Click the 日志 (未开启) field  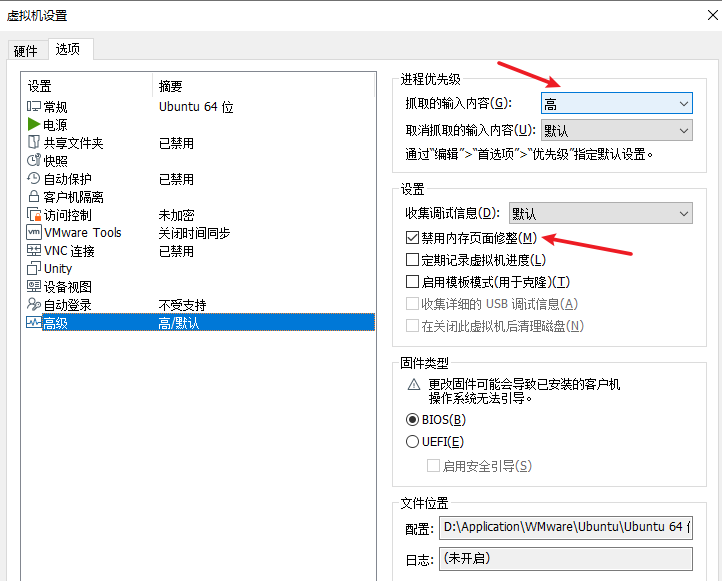pyautogui.click(x=566, y=559)
